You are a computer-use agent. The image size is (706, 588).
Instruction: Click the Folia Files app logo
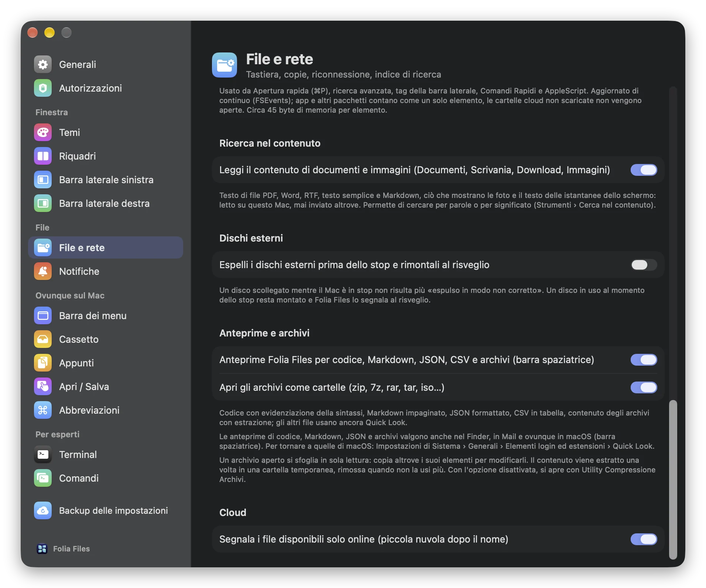[x=42, y=549]
